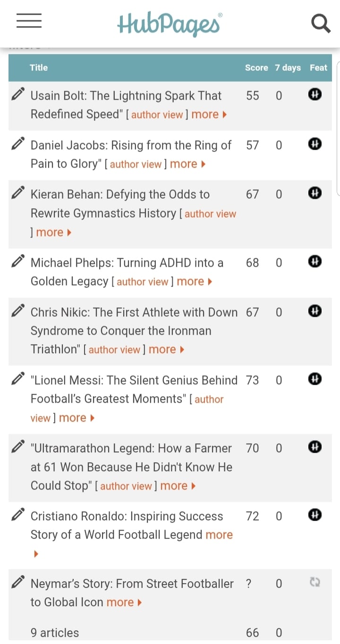Open the Cristiano Ronaldo article title
The height and width of the screenshot is (644, 340).
[127, 525]
